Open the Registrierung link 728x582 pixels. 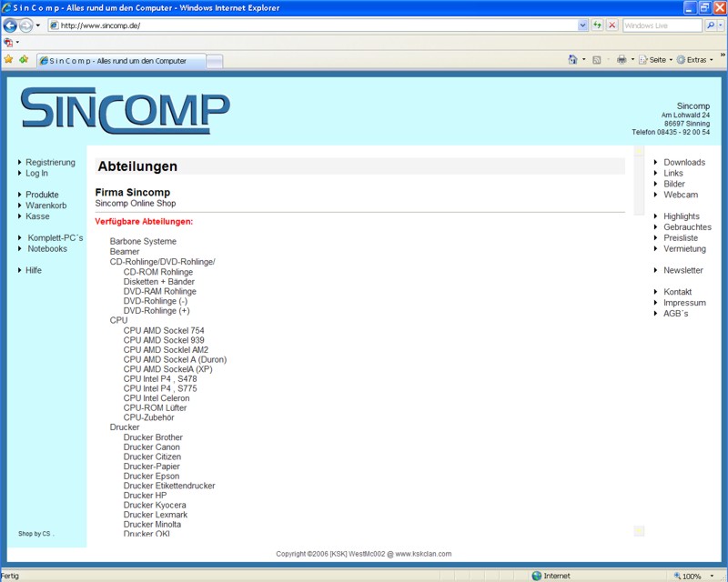[x=50, y=162]
